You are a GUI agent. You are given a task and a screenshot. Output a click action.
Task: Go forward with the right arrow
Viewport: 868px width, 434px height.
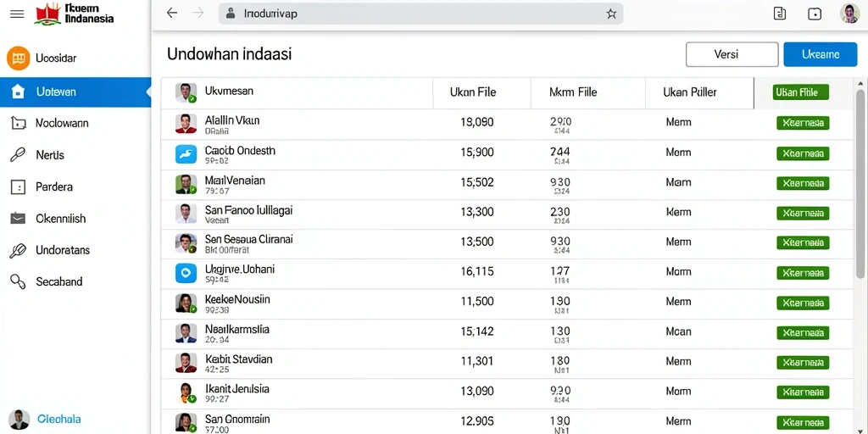pyautogui.click(x=198, y=14)
